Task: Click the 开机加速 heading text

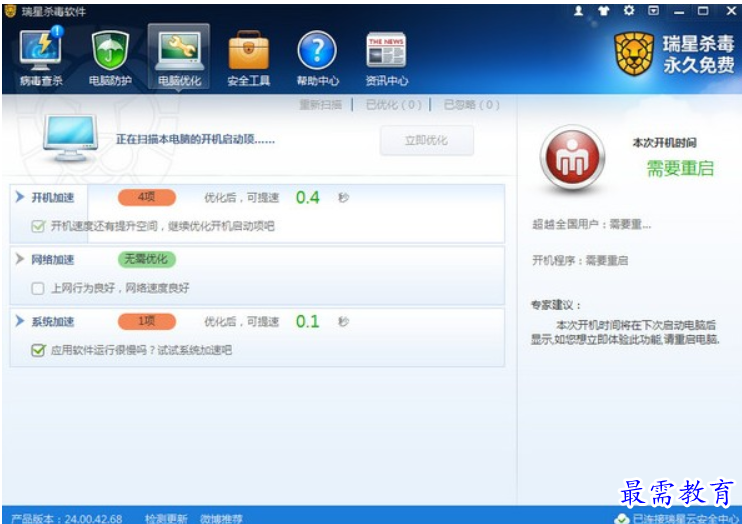Action: 53,197
